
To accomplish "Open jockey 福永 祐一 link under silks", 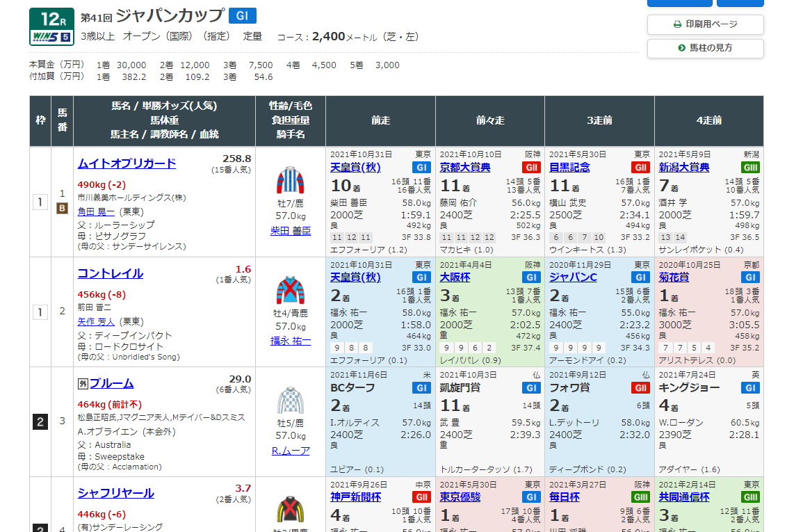I will coord(291,341).
